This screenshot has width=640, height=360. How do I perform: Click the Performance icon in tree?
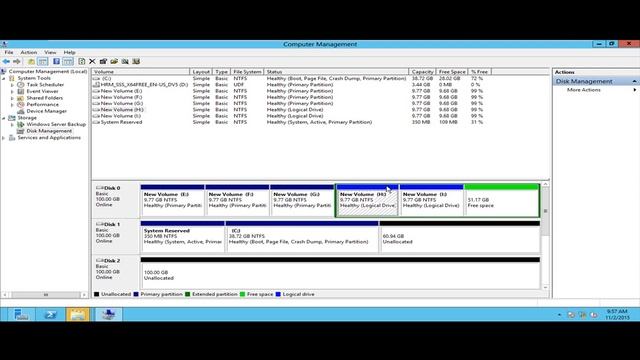click(21, 104)
